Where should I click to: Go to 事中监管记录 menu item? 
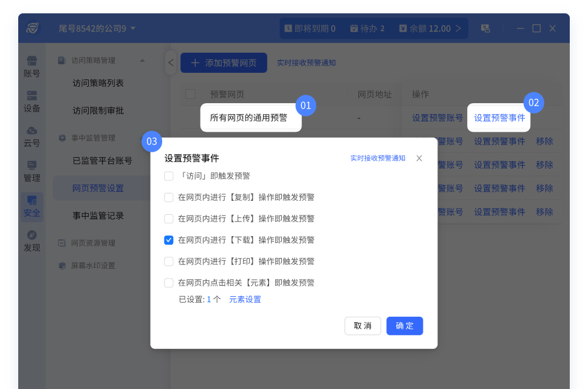98,215
